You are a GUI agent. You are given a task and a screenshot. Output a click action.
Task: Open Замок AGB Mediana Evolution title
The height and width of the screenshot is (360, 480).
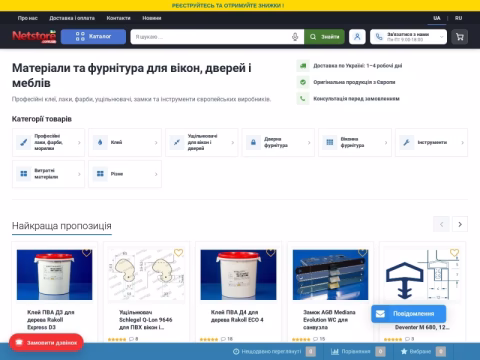pyautogui.click(x=329, y=320)
